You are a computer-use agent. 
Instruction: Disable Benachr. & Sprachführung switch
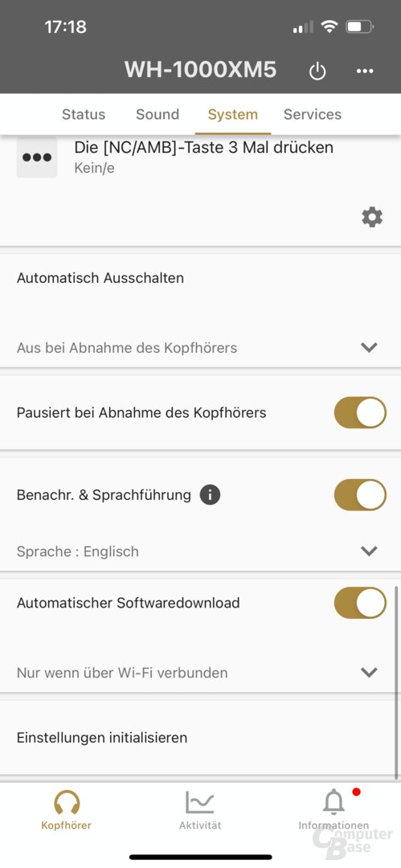coord(360,494)
